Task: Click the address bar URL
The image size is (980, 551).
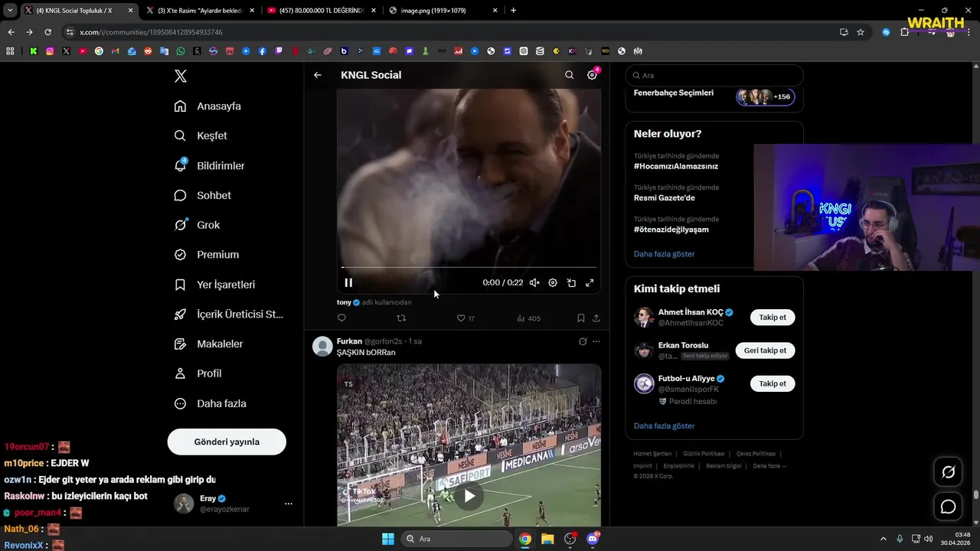Action: [152, 32]
